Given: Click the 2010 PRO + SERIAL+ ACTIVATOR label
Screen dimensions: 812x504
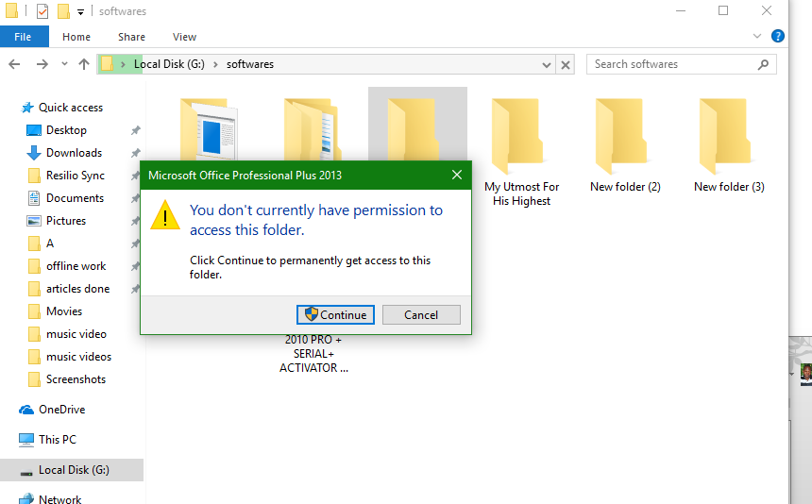Looking at the screenshot, I should pyautogui.click(x=313, y=354).
